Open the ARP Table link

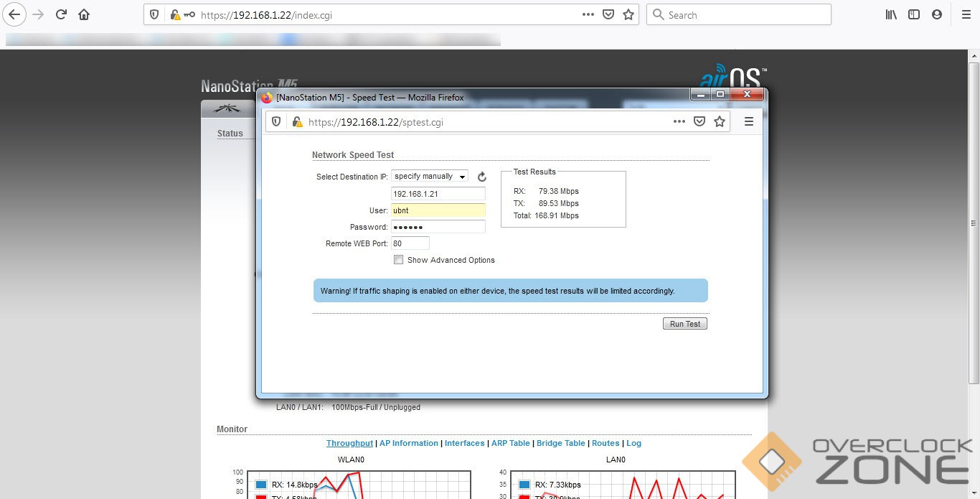coord(511,443)
